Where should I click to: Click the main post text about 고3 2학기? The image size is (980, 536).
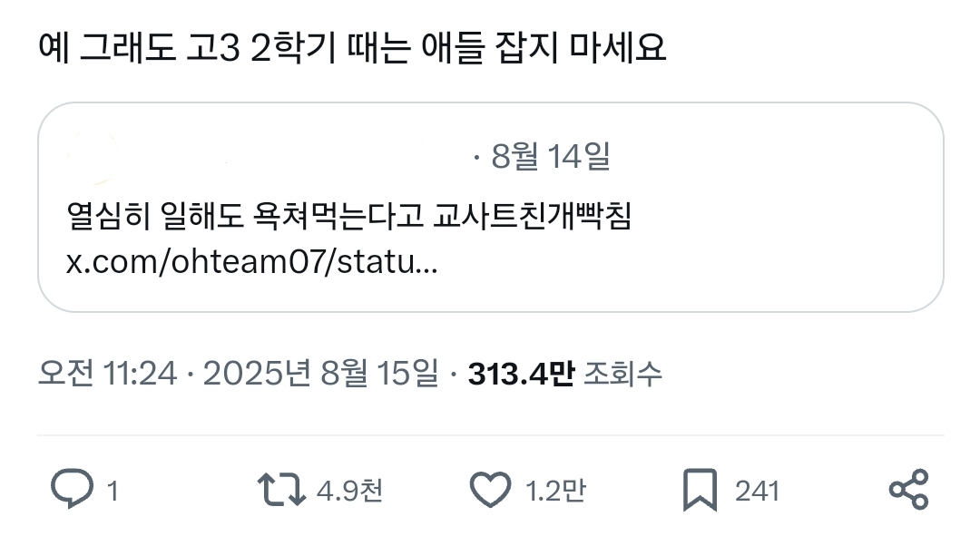352,47
